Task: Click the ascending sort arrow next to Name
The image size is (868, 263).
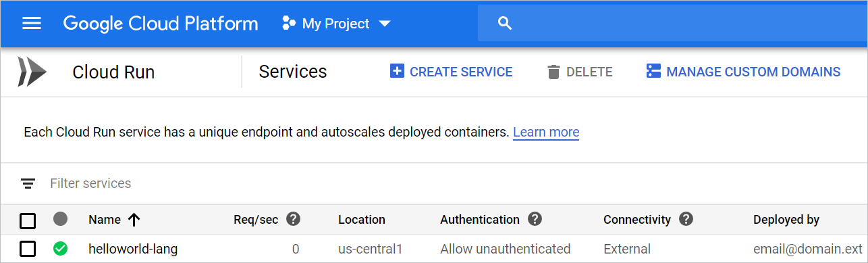Action: pos(134,220)
